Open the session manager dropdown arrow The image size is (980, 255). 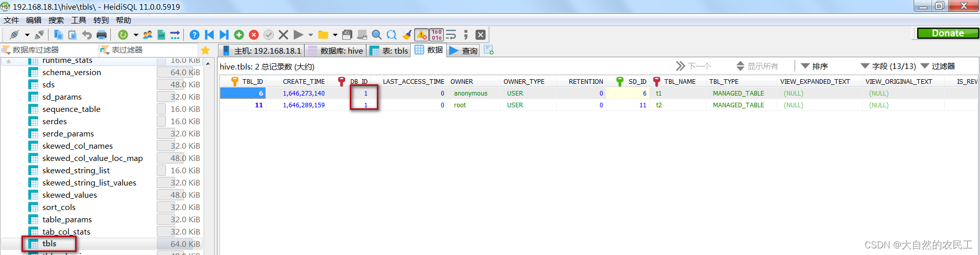tap(27, 35)
